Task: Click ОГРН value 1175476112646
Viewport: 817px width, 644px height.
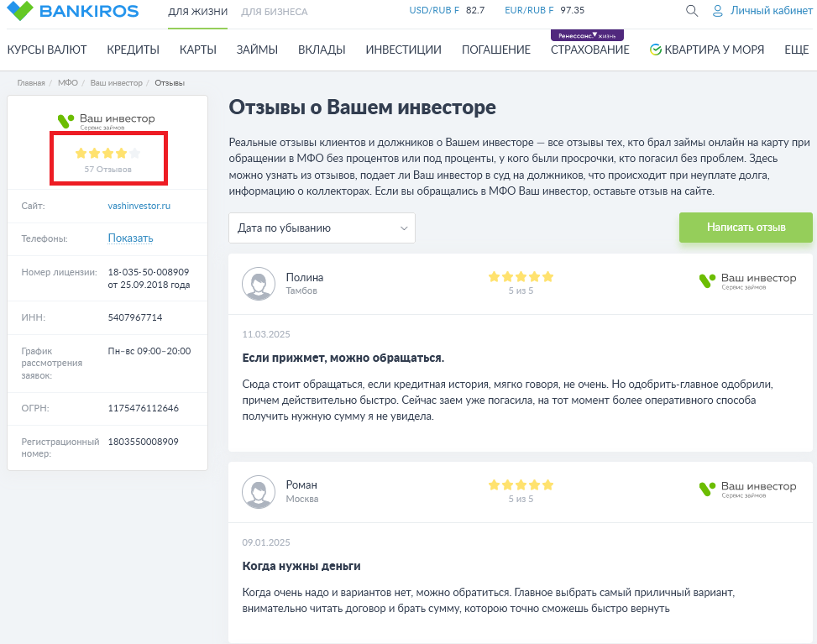Action: [144, 408]
